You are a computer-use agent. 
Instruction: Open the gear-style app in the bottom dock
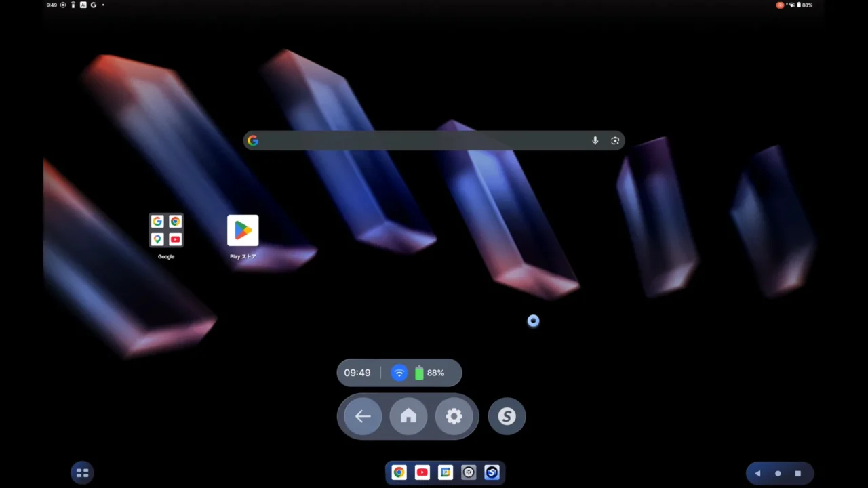468,472
